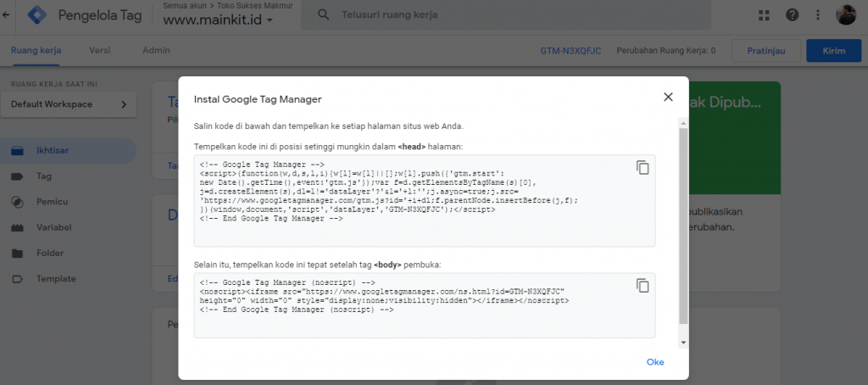Click inside the head script code box
Viewport: 868px width, 385px height.
[425, 200]
